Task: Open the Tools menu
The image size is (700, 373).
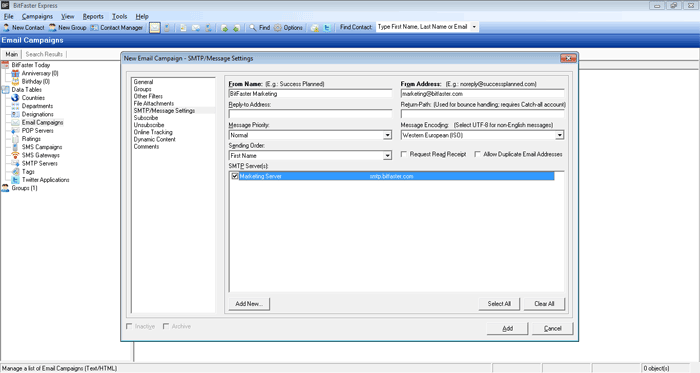Action: (x=119, y=17)
